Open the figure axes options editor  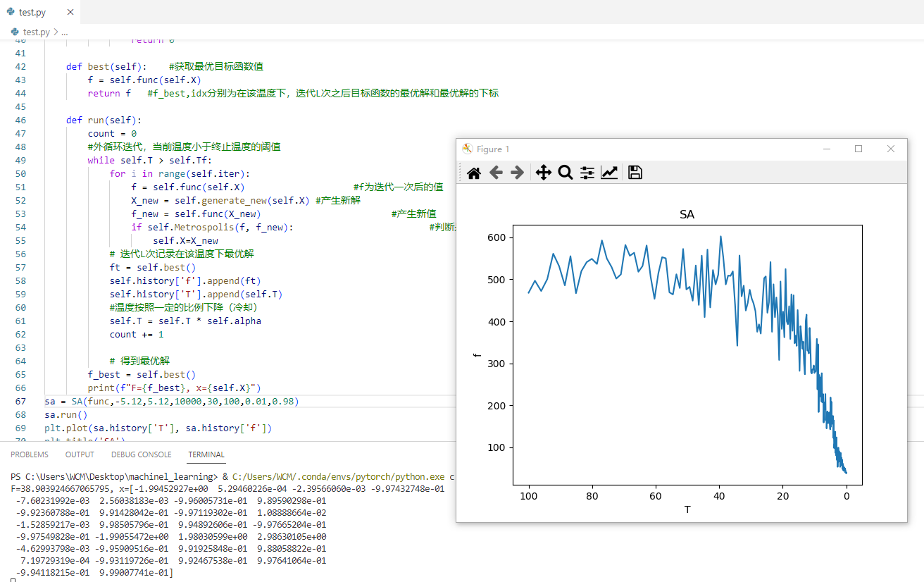coord(610,172)
